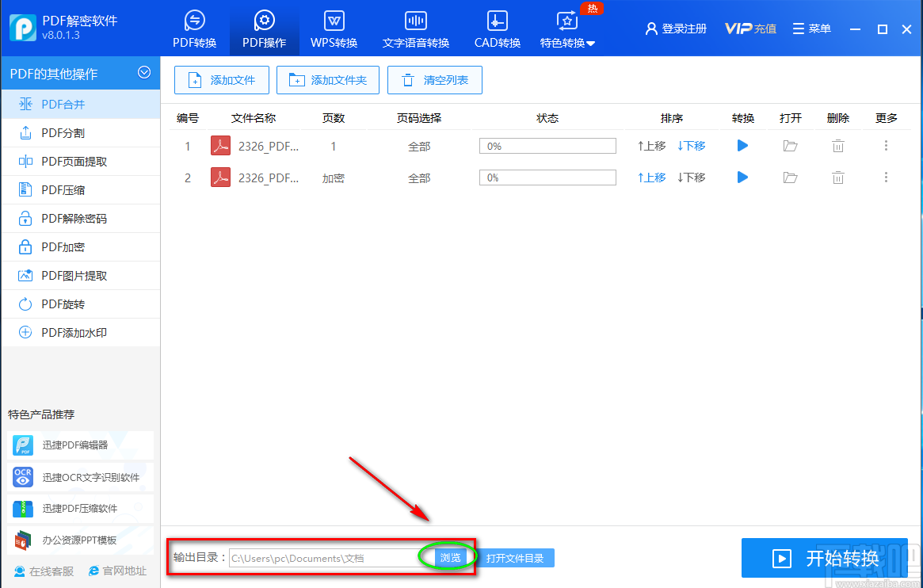Click the progress bar of the encrypted file
The height and width of the screenshot is (588, 923).
point(547,177)
